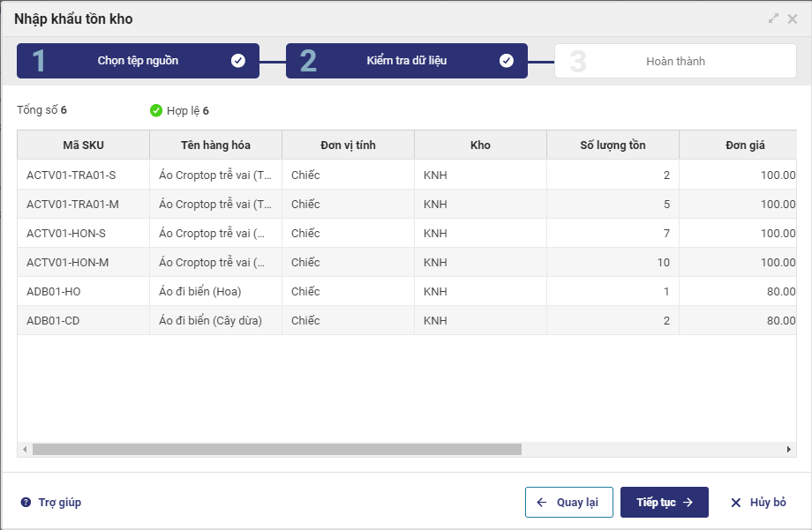Click KNH warehouse in row ACTV01-TRA01-S

(x=435, y=175)
